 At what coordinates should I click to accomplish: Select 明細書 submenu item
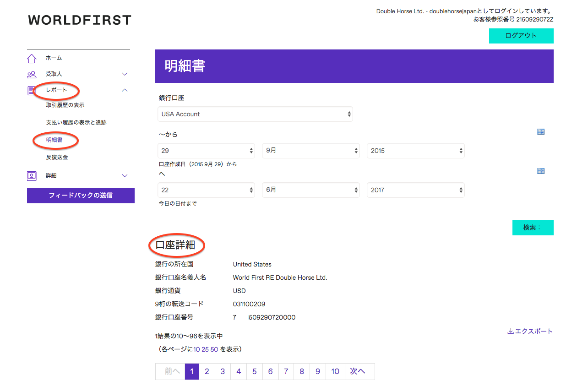click(54, 140)
